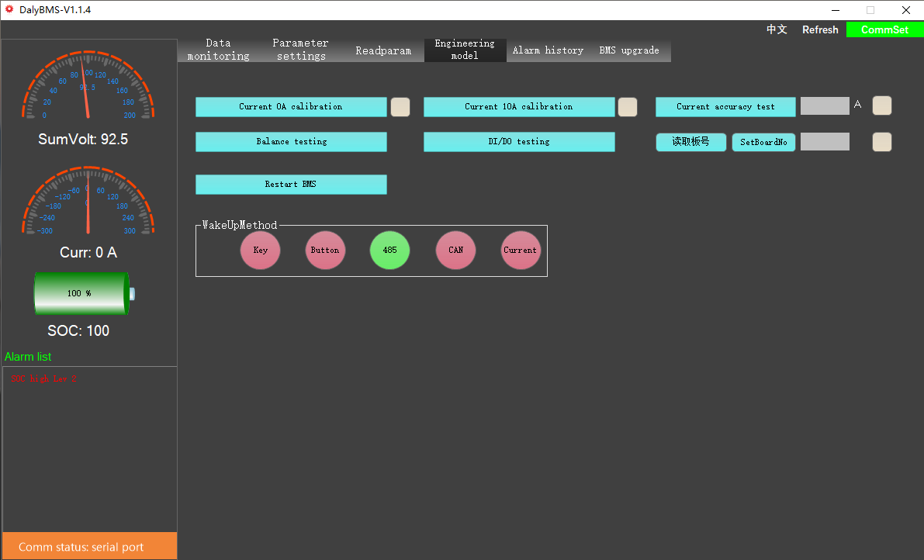Click the indicator box beside Current 0A calibration
924x560 pixels.
click(400, 107)
